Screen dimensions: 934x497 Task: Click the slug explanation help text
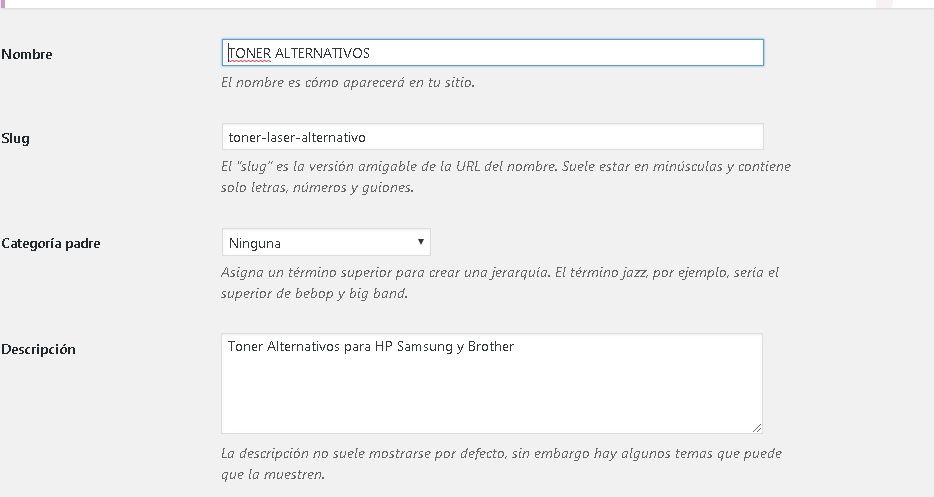(506, 176)
